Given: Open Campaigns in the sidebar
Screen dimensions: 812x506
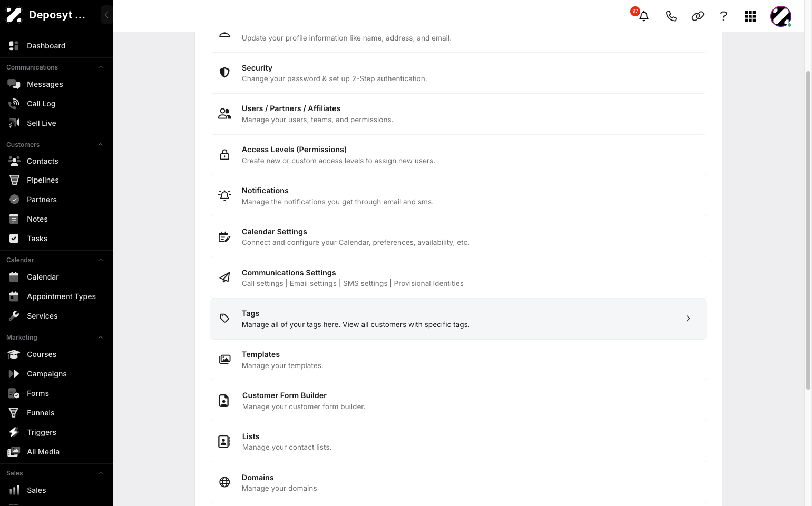Looking at the screenshot, I should 56,374.
